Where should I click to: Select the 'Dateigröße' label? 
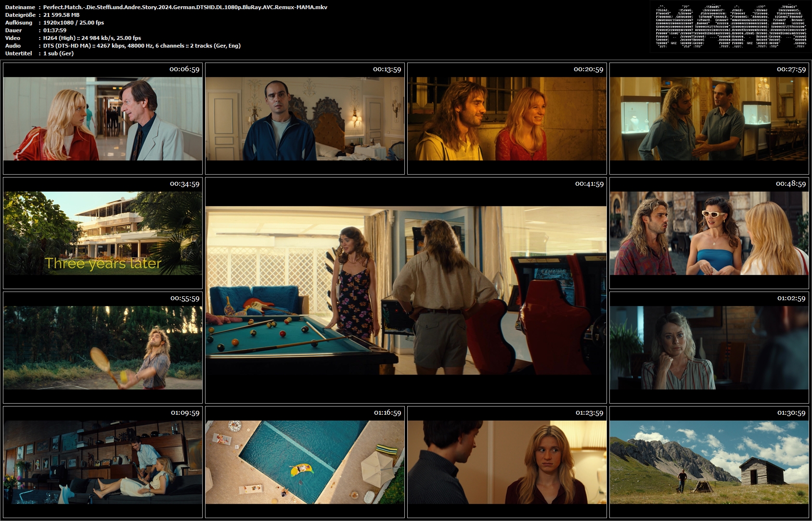click(21, 15)
